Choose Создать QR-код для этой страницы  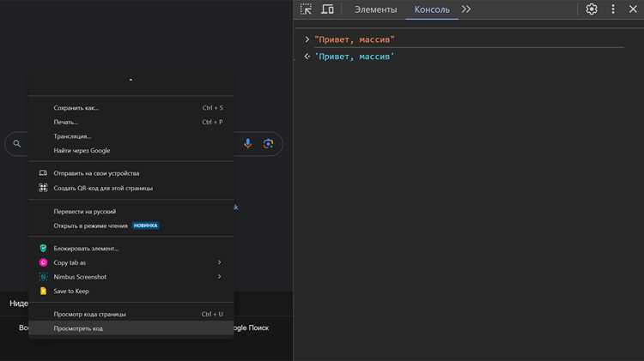131,188
